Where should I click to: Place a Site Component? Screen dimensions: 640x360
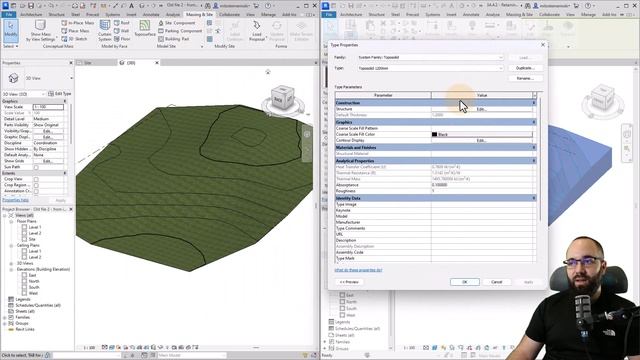pos(177,23)
